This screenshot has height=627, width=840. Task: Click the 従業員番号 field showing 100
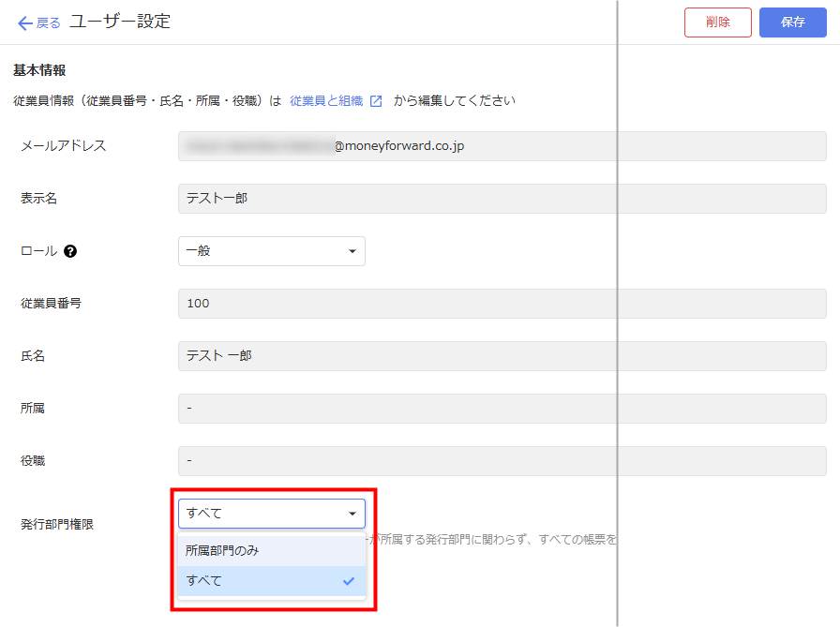tap(502, 304)
